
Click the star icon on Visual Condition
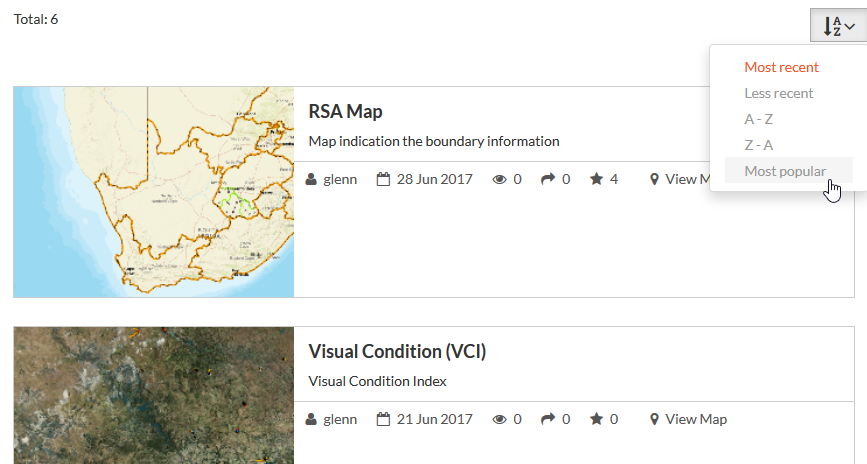coord(597,420)
